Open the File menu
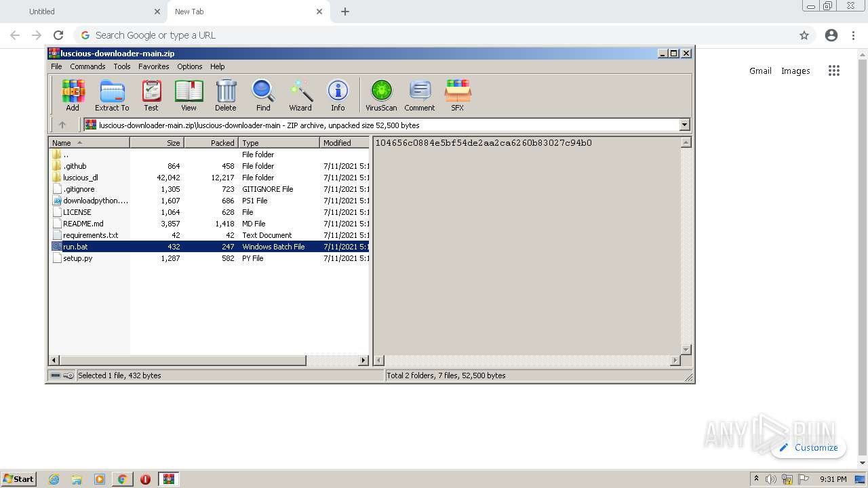The width and height of the screenshot is (868, 488). pyautogui.click(x=56, y=66)
